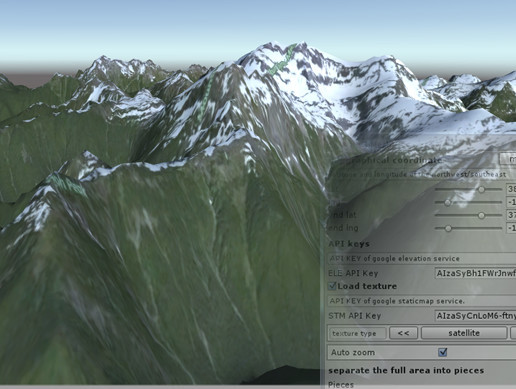Image resolution: width=516 pixels, height=389 pixels.
Task: Click the end lat value field showing 37
Action: pos(511,215)
